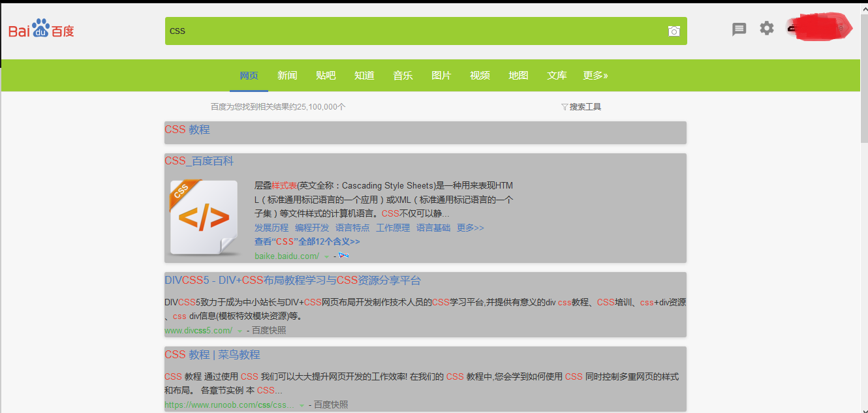Screen dimensions: 868x413
Task: Select the 文库 tab
Action: tap(557, 76)
